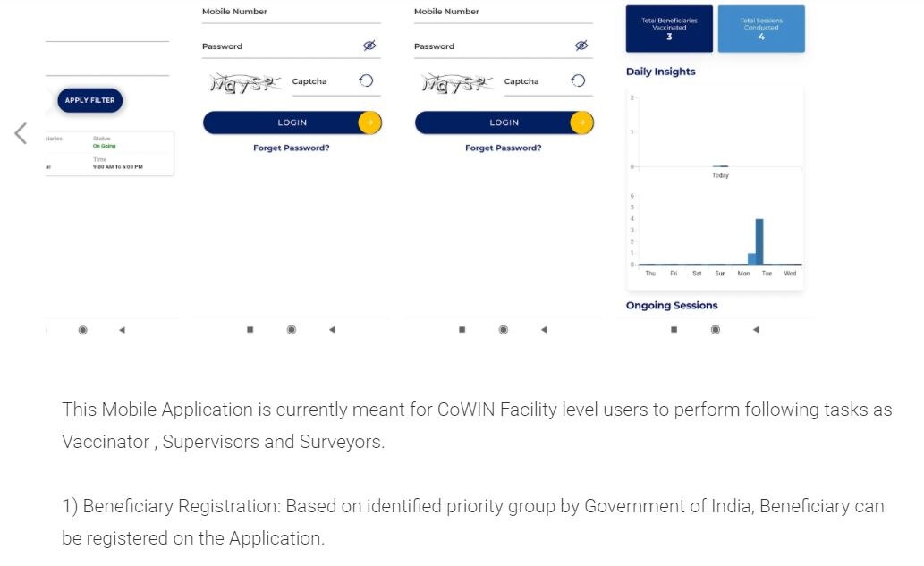The width and height of the screenshot is (924, 566).
Task: Click the yellow arrow on second screenshot LOGIN
Action: coord(369,122)
